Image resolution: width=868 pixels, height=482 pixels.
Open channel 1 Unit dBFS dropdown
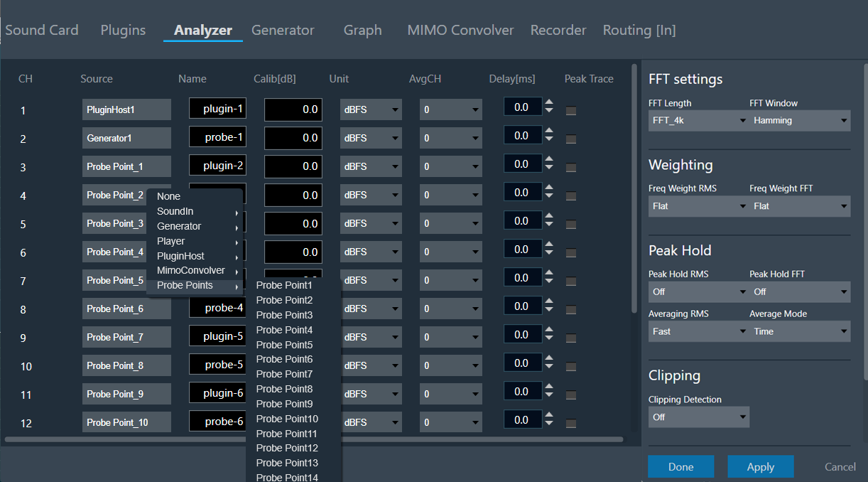(x=371, y=109)
